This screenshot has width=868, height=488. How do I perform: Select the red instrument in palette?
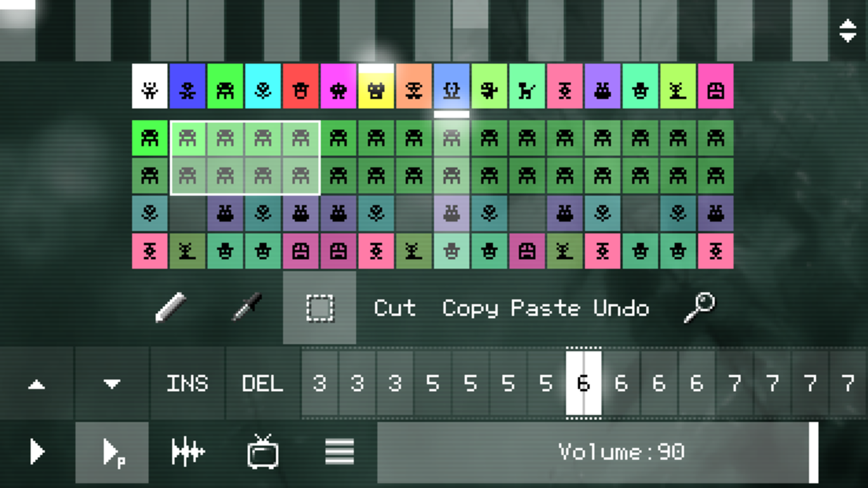(x=300, y=86)
